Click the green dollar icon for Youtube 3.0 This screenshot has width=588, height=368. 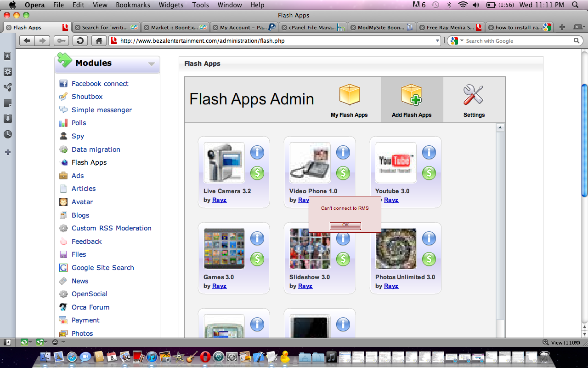click(429, 173)
